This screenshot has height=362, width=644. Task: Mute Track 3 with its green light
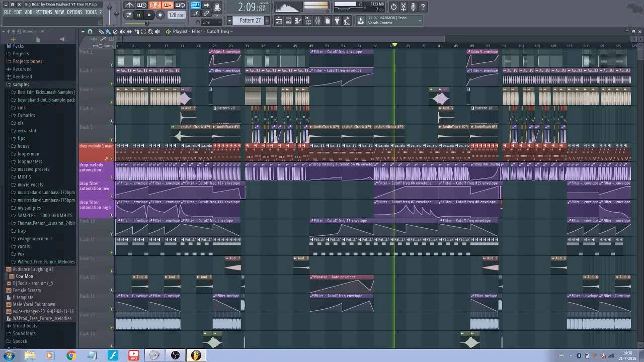111,102
